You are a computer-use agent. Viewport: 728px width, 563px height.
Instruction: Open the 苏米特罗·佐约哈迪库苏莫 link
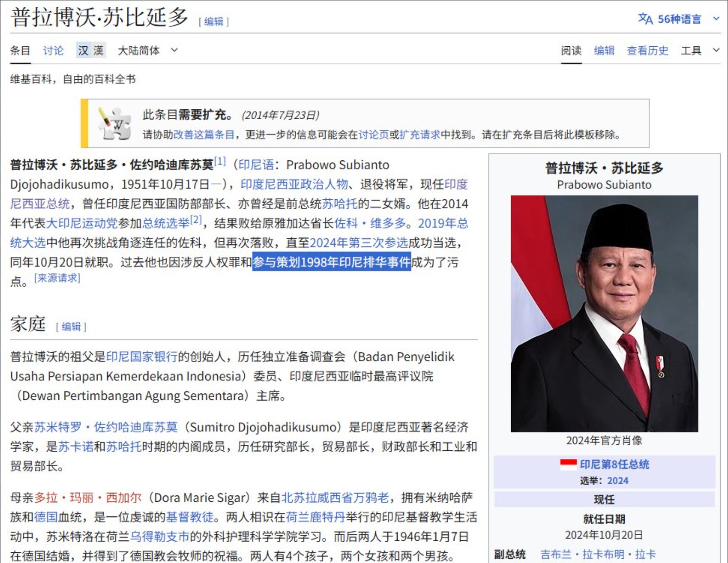[106, 427]
